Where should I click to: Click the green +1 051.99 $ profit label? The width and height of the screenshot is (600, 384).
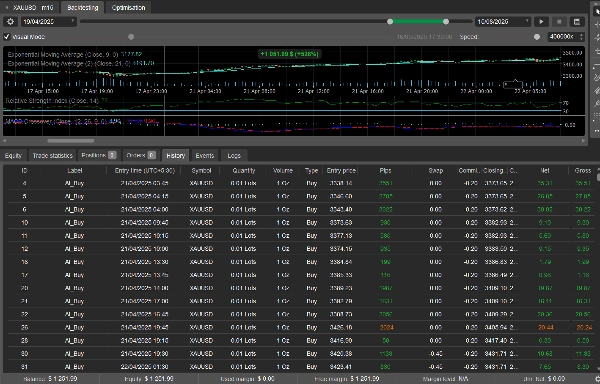click(x=290, y=54)
